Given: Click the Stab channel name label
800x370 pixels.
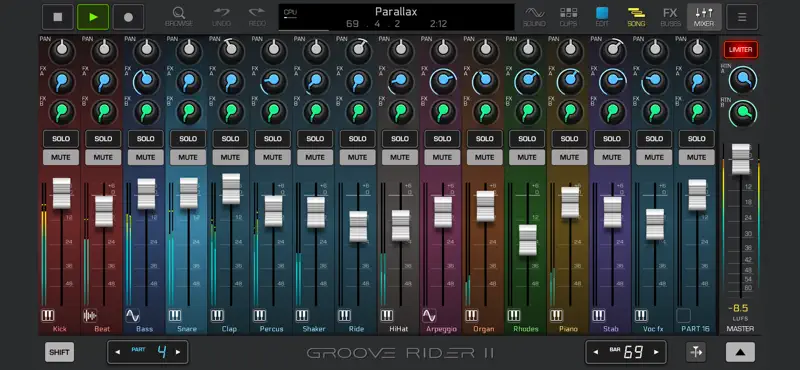Looking at the screenshot, I should click(611, 329).
